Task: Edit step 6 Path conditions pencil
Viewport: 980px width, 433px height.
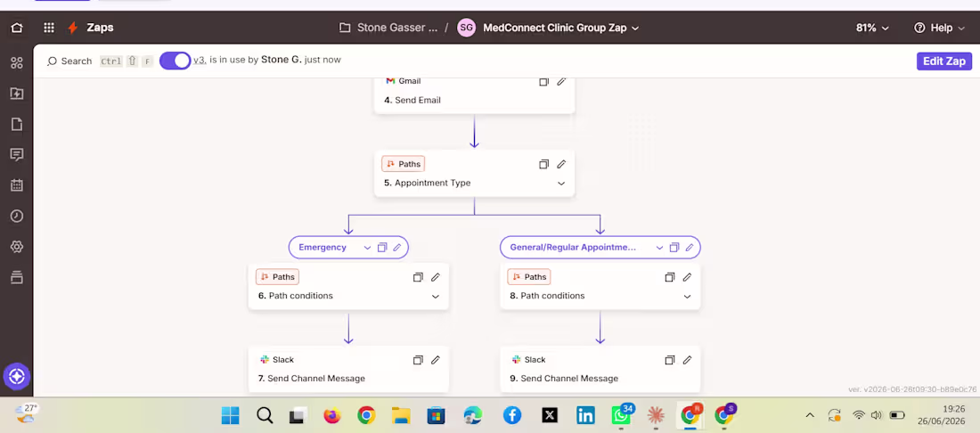Action: pos(436,277)
